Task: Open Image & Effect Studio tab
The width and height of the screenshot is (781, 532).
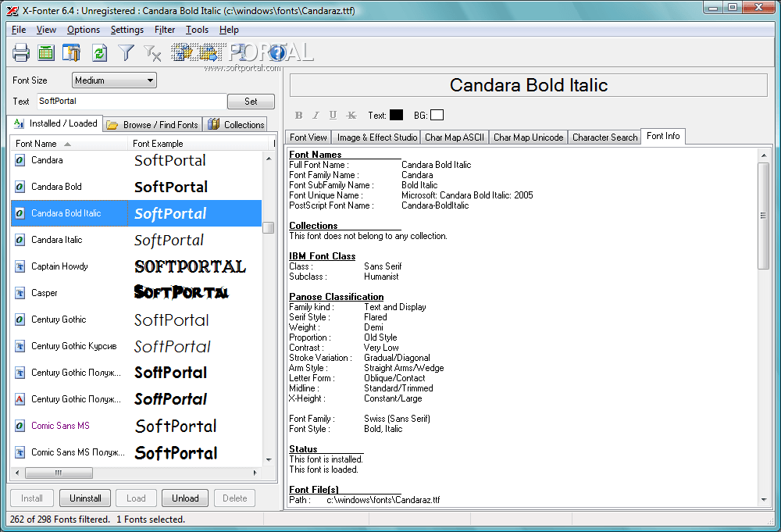Action: [377, 137]
